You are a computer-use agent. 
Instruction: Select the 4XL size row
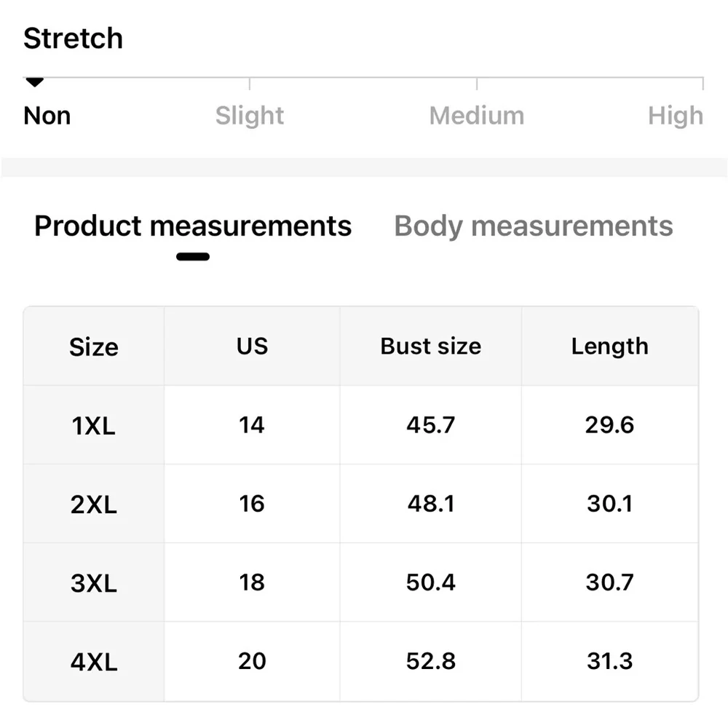93,662
